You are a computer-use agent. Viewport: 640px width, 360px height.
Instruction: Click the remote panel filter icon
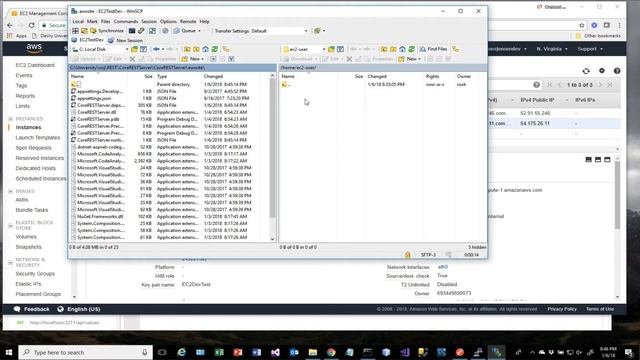[340, 49]
